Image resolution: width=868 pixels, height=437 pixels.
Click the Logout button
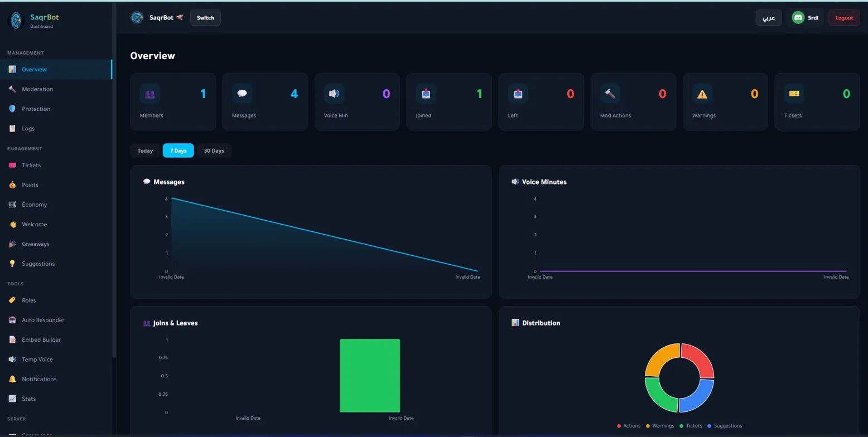coord(844,18)
